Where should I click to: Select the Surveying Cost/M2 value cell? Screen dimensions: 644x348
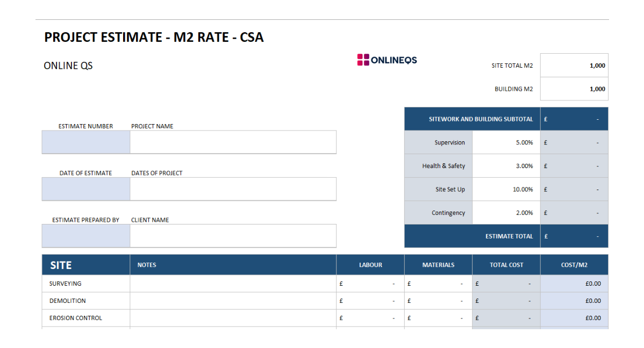pyautogui.click(x=574, y=284)
